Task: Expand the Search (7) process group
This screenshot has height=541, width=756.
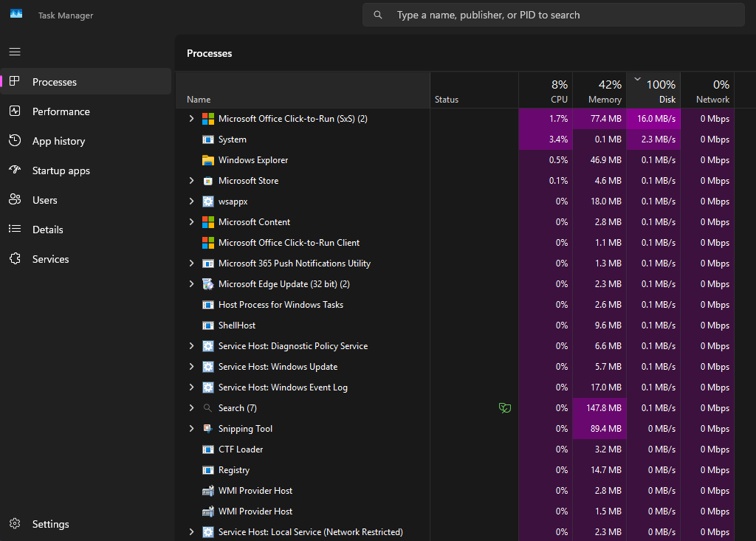Action: 191,408
